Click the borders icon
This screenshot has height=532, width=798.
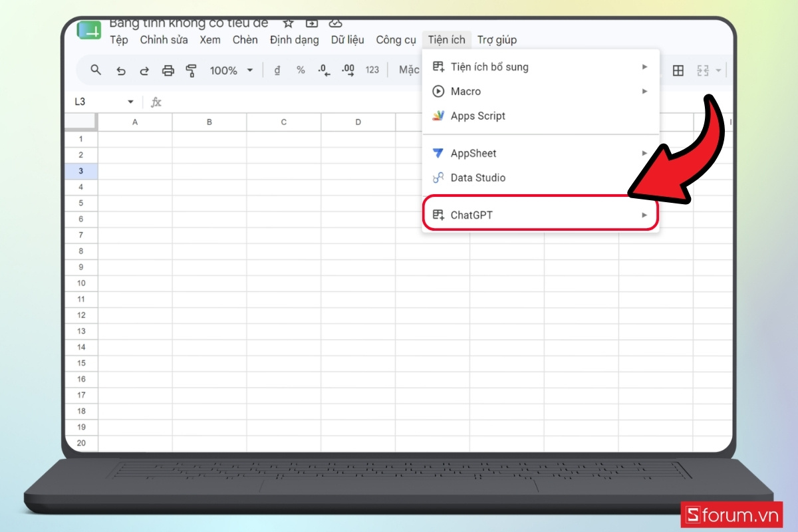tap(678, 70)
